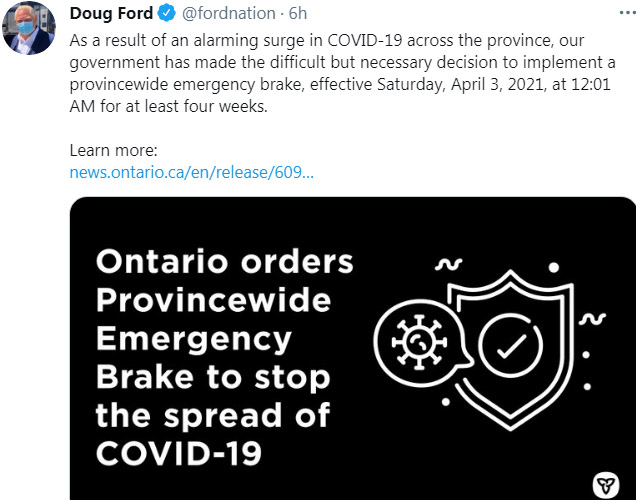Screen dimensions: 636x500
Task: Click the checkmark circle inside the shield
Action: [x=510, y=346]
